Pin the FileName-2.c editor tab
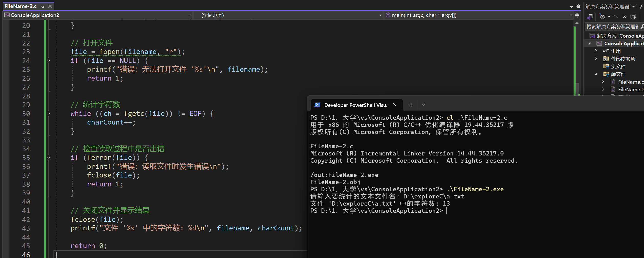This screenshot has height=258, width=644. pyautogui.click(x=42, y=6)
